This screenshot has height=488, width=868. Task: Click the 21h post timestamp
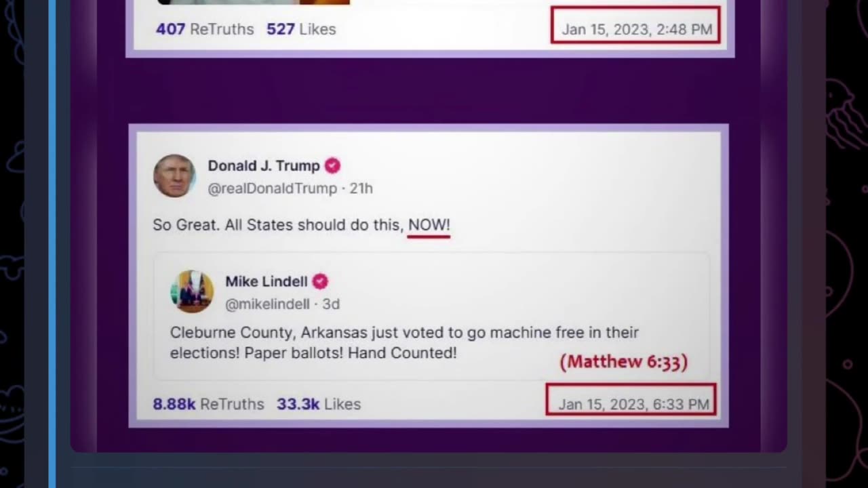pyautogui.click(x=361, y=188)
